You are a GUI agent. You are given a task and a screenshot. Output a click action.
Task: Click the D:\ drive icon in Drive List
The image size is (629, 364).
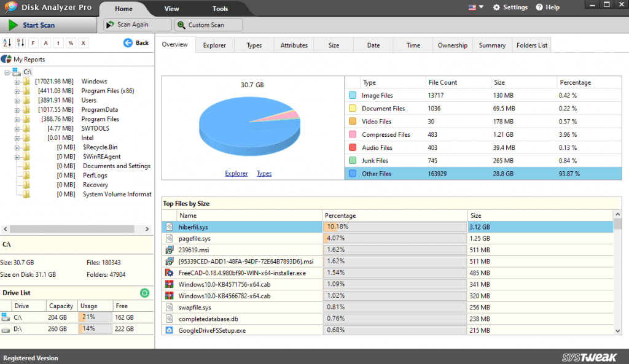point(5,329)
